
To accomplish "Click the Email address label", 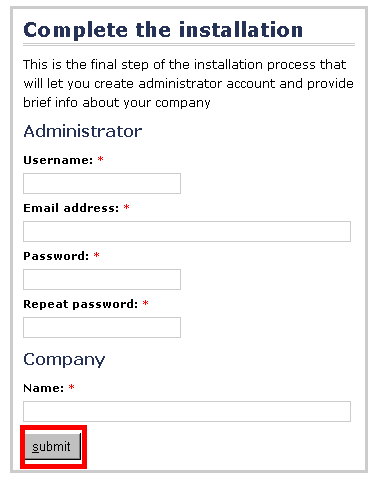I will (71, 208).
